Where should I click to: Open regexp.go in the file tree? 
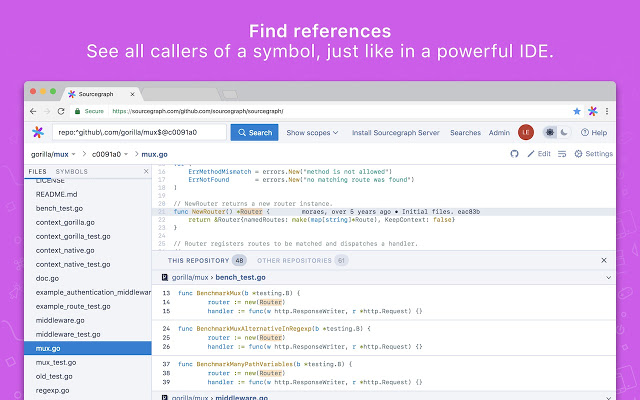[x=52, y=390]
